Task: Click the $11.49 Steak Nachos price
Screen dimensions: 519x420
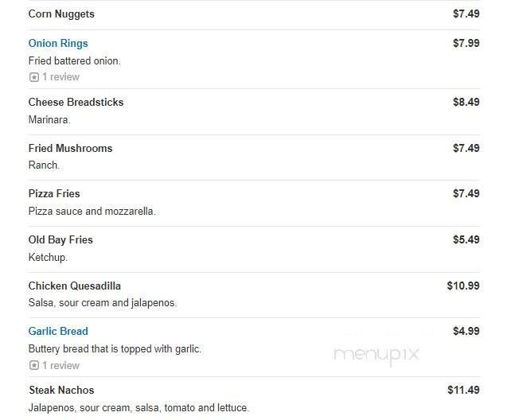Action: tap(463, 391)
